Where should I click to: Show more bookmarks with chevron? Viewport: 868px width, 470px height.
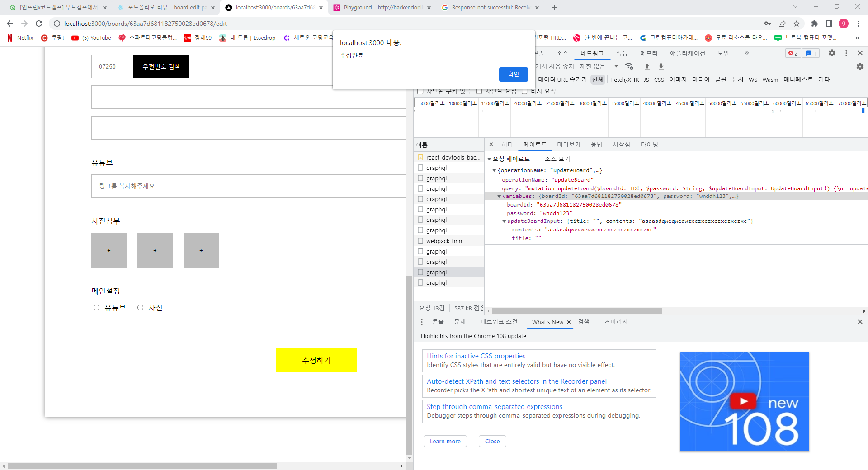pyautogui.click(x=857, y=38)
